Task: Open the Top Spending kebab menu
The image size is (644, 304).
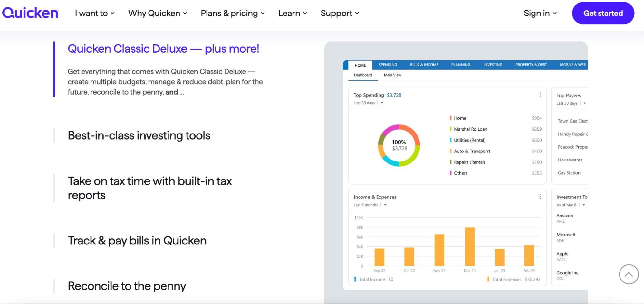Action: click(x=540, y=95)
